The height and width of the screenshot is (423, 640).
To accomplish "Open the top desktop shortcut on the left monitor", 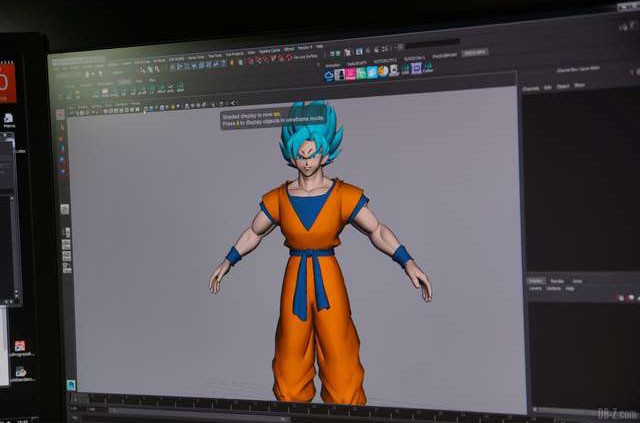I will (x=9, y=120).
